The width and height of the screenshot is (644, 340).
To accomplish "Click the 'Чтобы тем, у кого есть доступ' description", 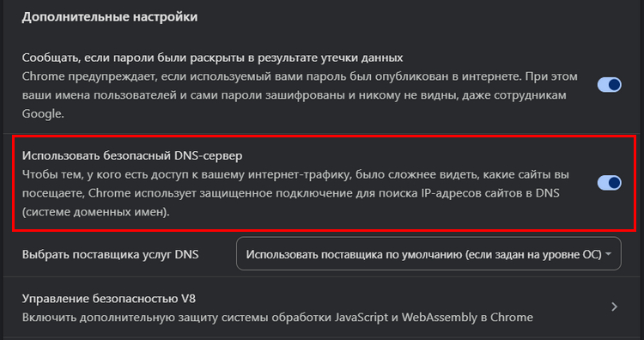I will pos(295,175).
